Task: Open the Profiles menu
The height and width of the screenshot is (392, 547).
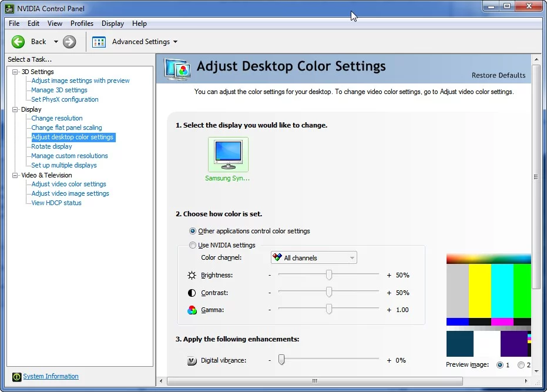Action: pos(82,24)
